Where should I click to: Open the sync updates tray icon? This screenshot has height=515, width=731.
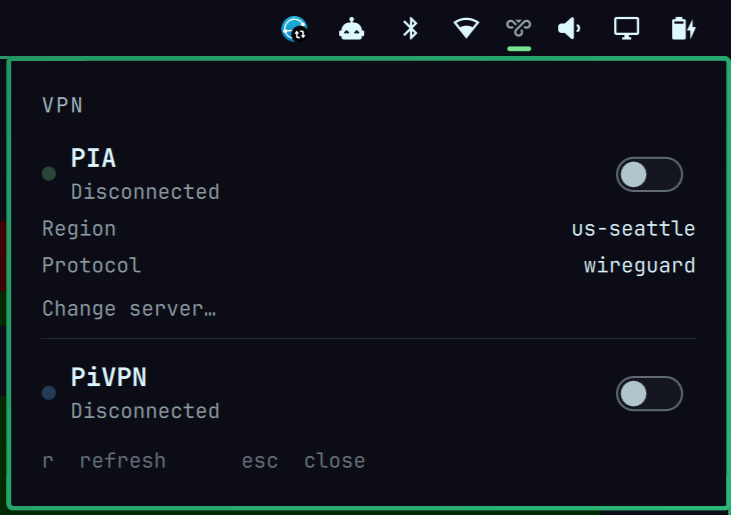[x=294, y=29]
